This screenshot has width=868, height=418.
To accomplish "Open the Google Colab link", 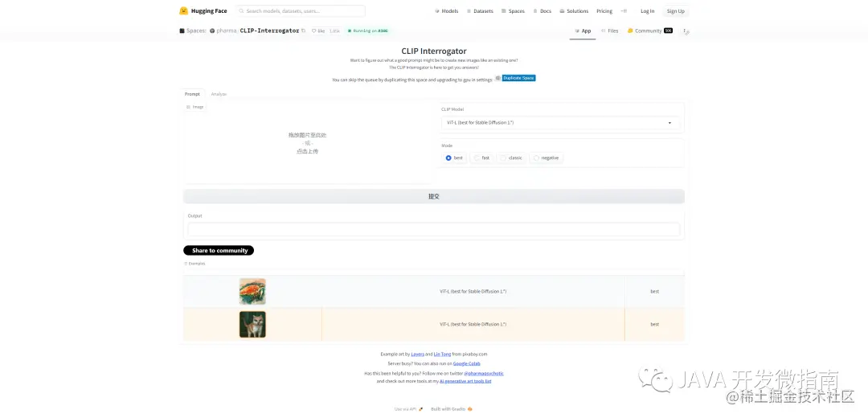I will [x=467, y=364].
